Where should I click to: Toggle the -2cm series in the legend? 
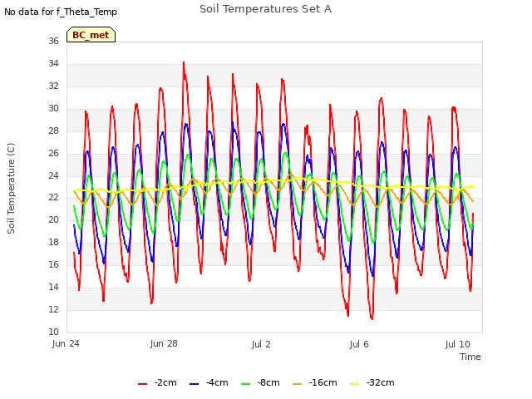[157, 382]
